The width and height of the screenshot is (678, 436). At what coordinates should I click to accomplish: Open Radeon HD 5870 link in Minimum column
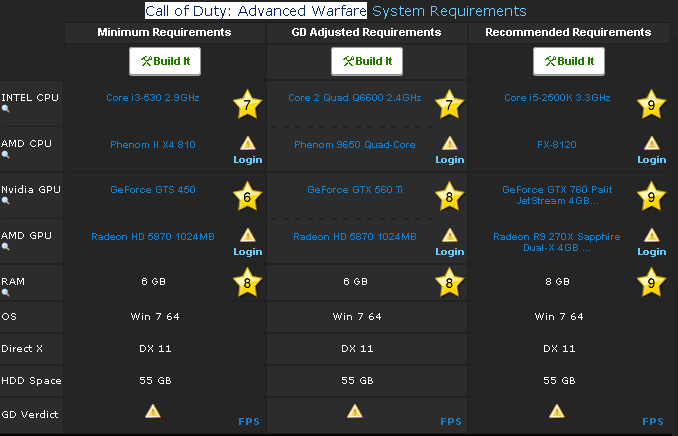coord(153,237)
